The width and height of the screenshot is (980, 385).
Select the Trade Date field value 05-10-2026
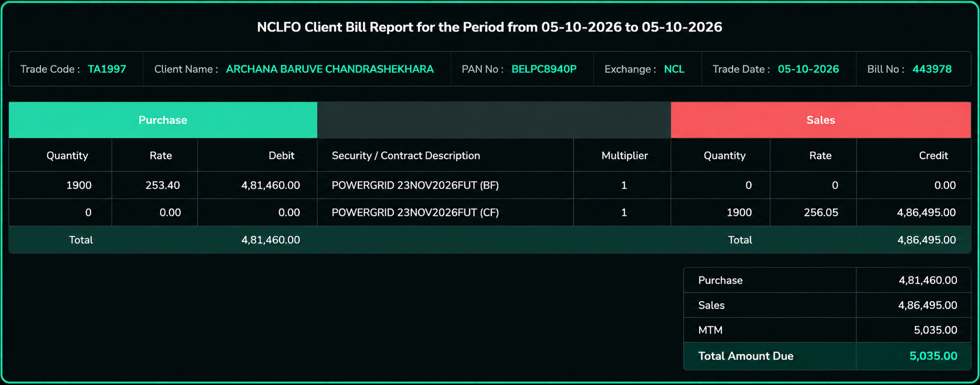point(808,69)
